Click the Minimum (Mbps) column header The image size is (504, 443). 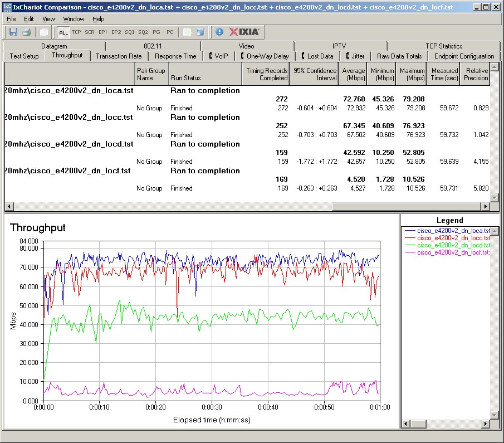[x=381, y=74]
